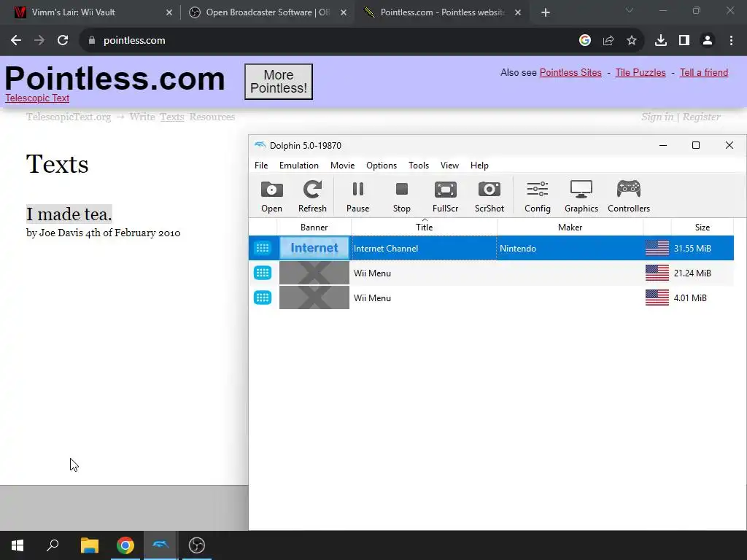Click the Sign in link
The width and height of the screenshot is (747, 560).
(x=657, y=117)
